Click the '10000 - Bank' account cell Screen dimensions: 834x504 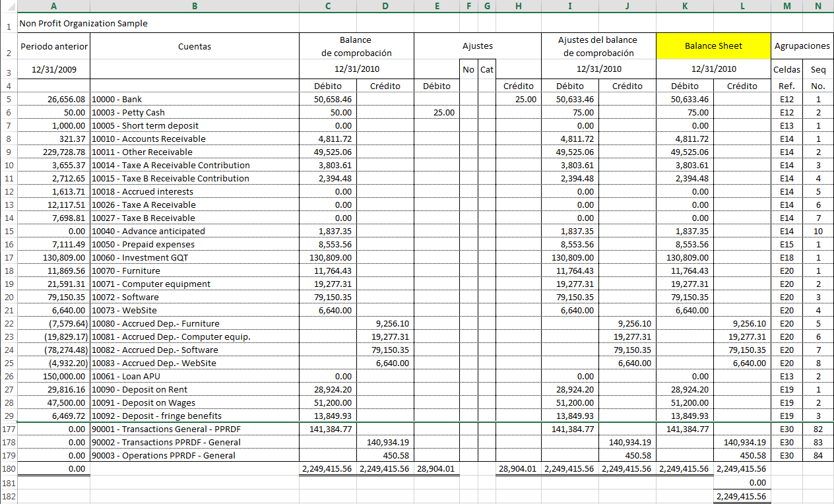[x=194, y=99]
